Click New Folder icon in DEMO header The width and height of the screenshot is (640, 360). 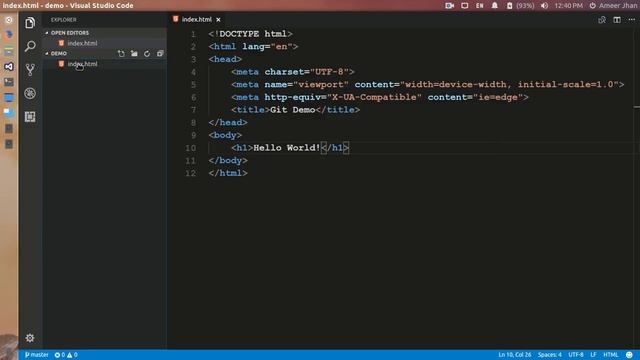134,53
